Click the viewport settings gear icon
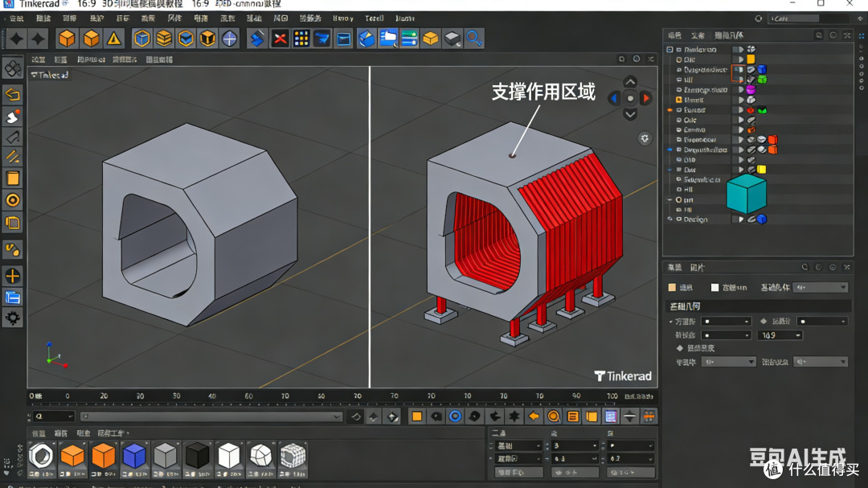 pos(645,138)
